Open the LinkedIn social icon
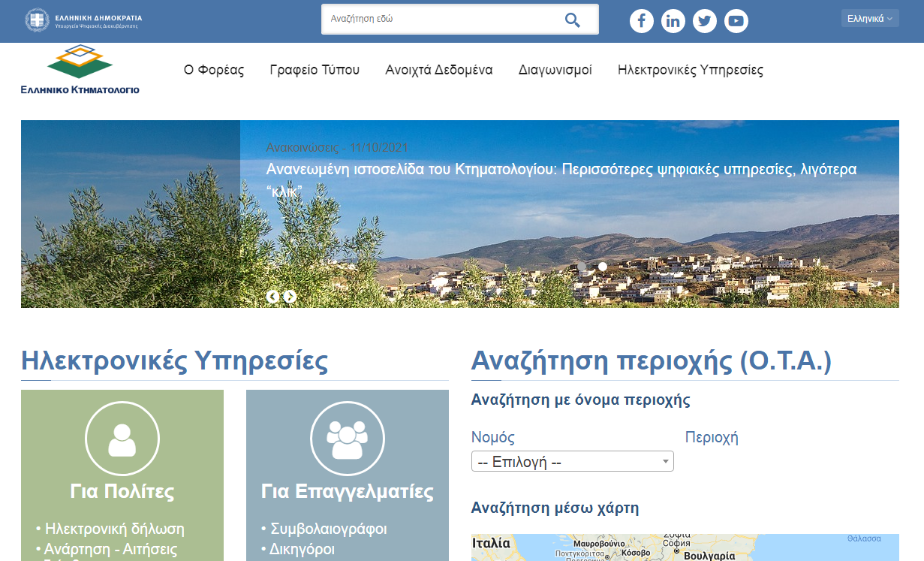924x561 pixels. click(673, 21)
